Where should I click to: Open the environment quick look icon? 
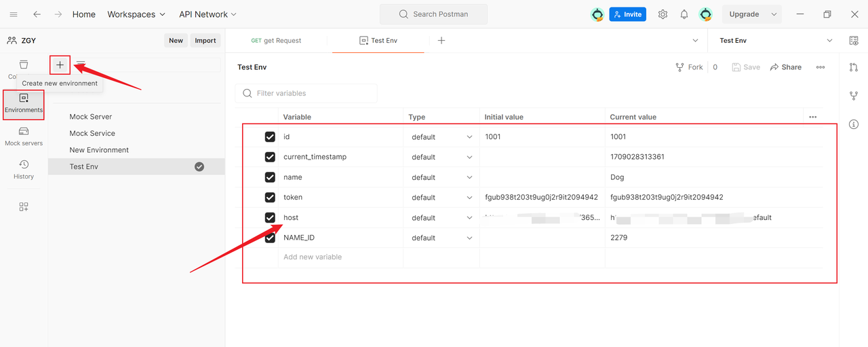click(854, 41)
